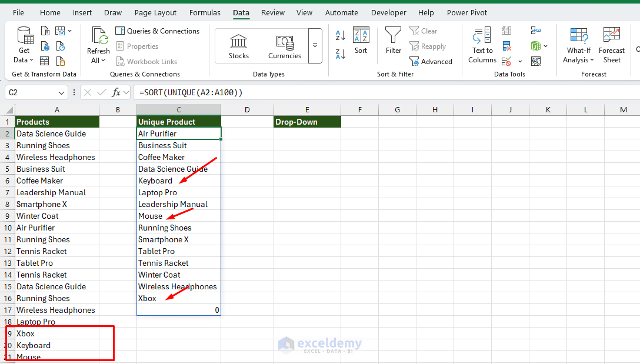The width and height of the screenshot is (640, 364).
Task: Select column E header
Action: click(x=307, y=110)
